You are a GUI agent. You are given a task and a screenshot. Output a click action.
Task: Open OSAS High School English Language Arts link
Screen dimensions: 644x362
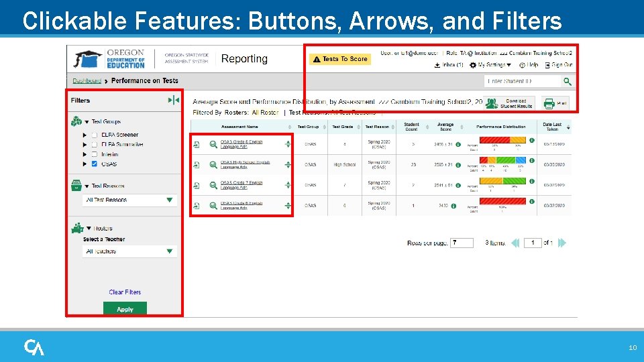pos(246,164)
